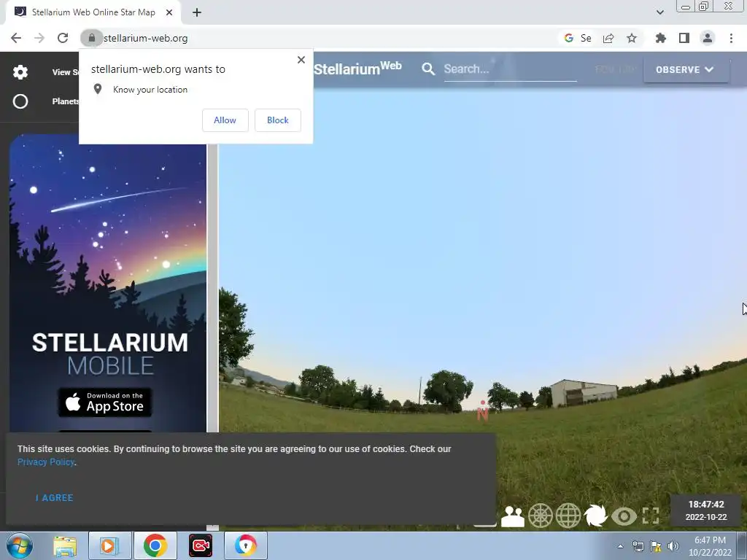Screen dimensions: 747x560
Task: Click the red North compass marker
Action: click(482, 410)
